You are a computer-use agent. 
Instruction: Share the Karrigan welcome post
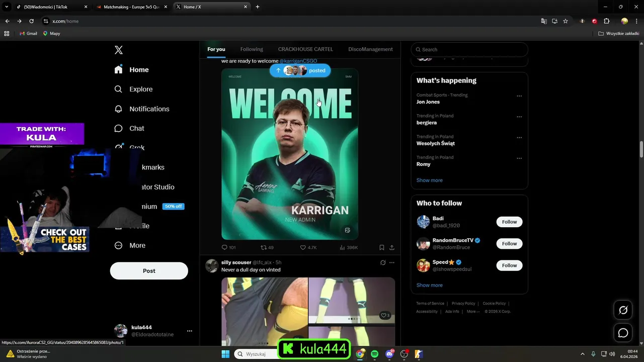pyautogui.click(x=392, y=247)
